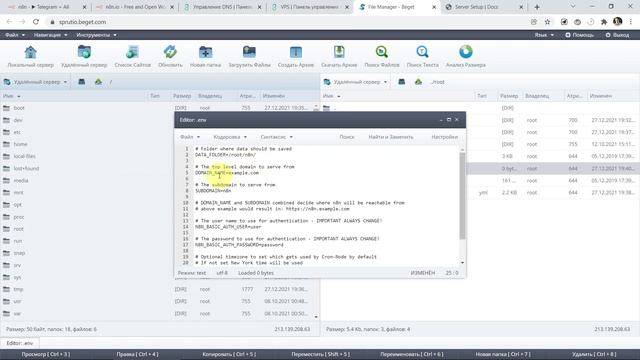Click the Logout link
The height and width of the screenshot is (360, 640).
[617, 35]
